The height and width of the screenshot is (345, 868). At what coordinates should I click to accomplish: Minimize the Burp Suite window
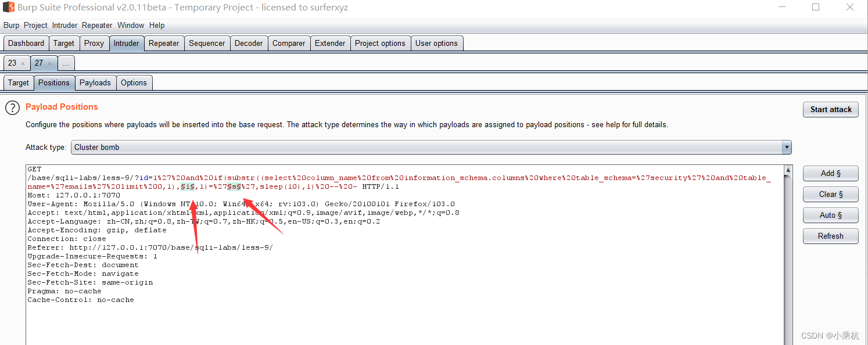point(782,8)
